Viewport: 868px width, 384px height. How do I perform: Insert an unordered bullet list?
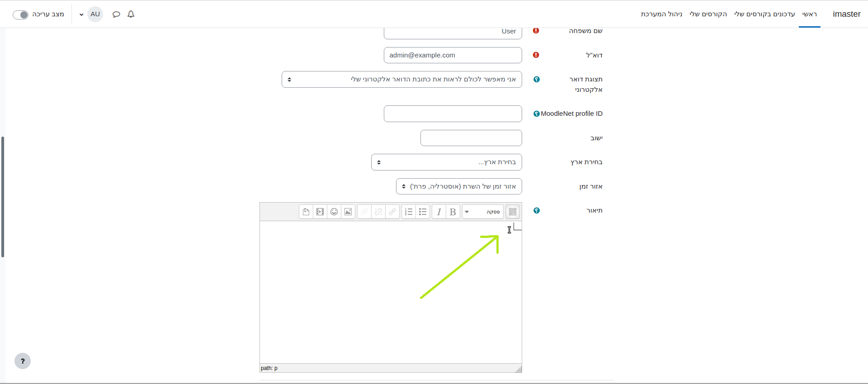[423, 212]
